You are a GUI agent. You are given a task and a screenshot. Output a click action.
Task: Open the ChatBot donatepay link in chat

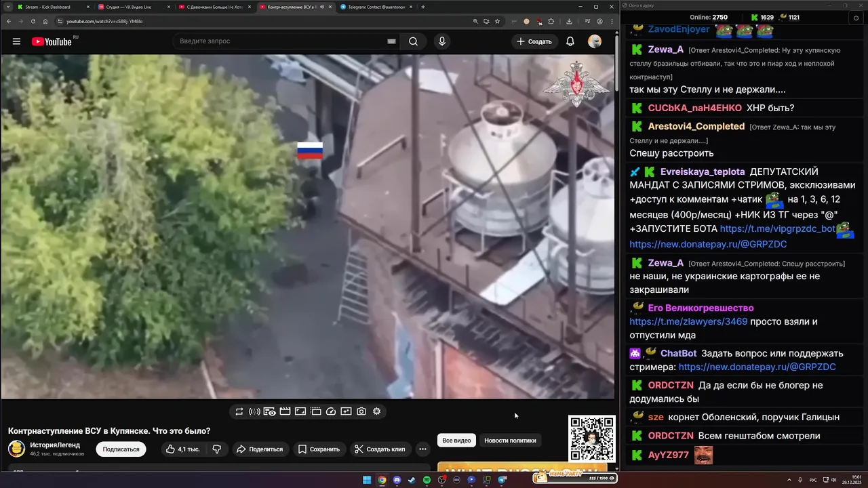pyautogui.click(x=757, y=367)
